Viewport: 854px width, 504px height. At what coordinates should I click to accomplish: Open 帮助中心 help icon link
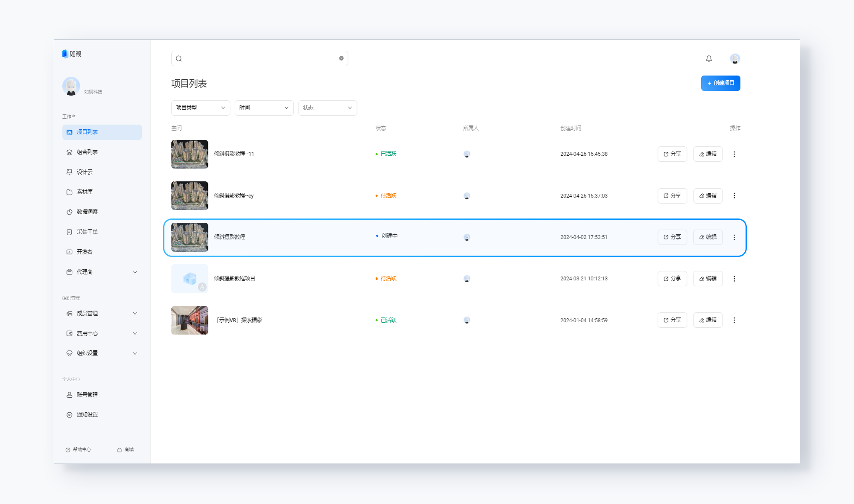tap(78, 449)
